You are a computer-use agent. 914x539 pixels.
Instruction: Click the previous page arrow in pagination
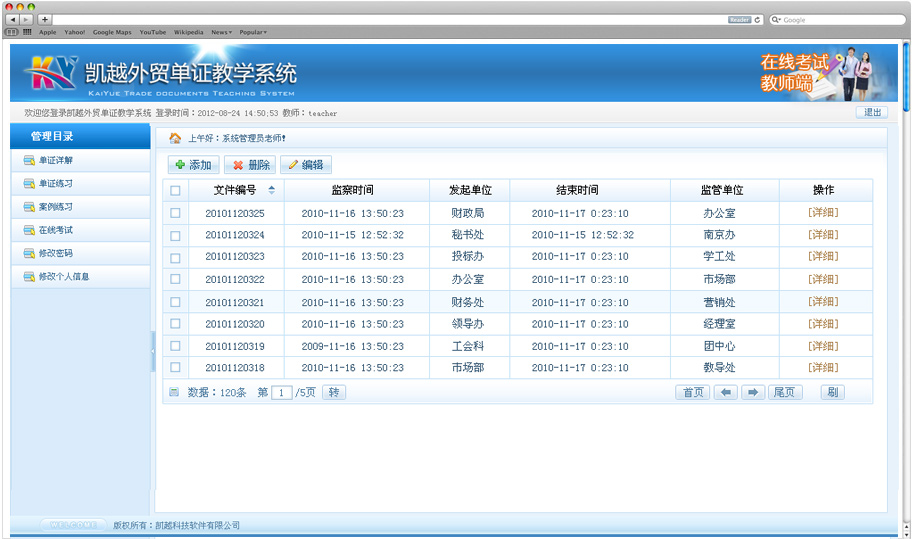tap(726, 393)
